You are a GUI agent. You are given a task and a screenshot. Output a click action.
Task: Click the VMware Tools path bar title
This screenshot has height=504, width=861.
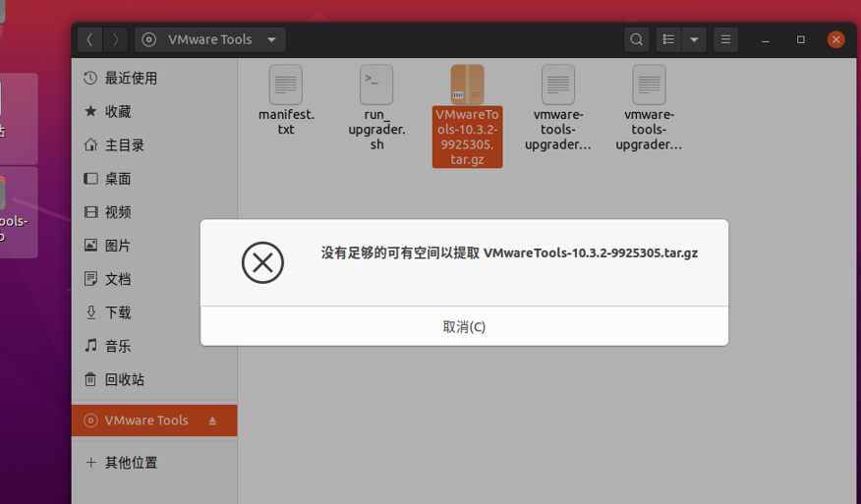pyautogui.click(x=209, y=39)
